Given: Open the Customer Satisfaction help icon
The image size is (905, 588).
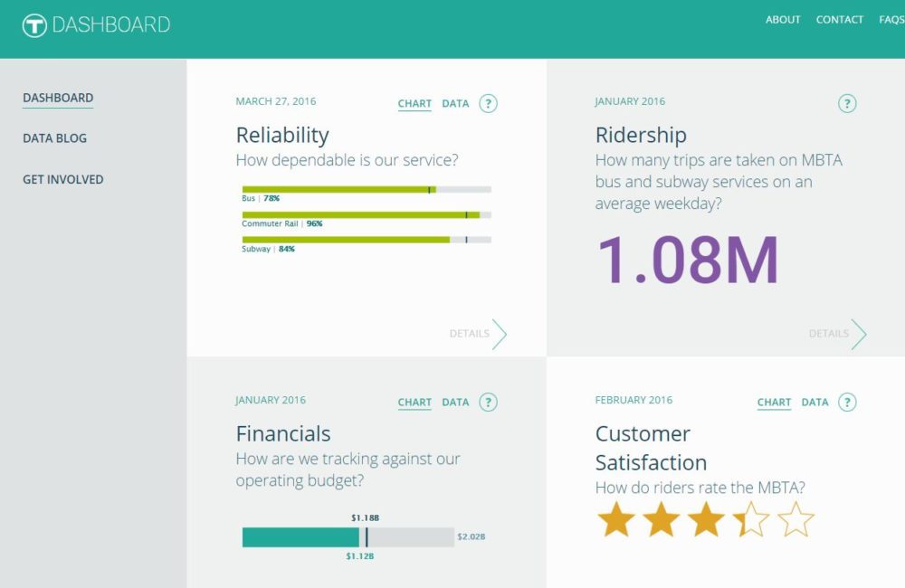Looking at the screenshot, I should point(847,402).
